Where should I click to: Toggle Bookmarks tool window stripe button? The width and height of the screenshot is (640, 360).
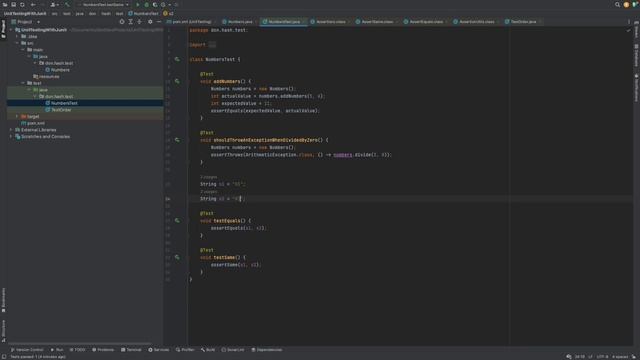coord(3,300)
